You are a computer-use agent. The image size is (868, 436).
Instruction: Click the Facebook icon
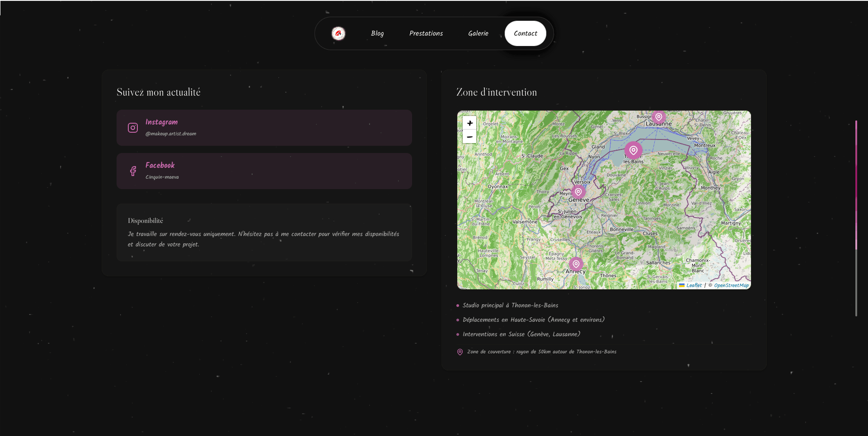(x=133, y=171)
